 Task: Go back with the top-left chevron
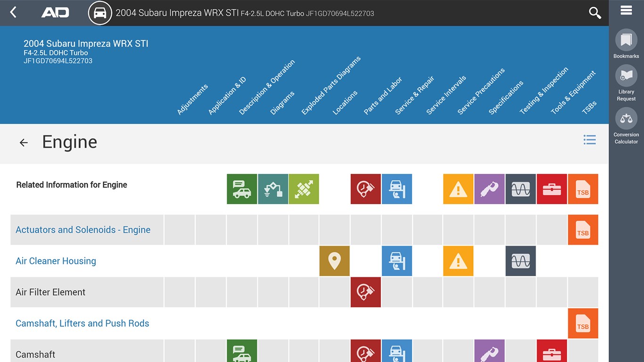point(13,13)
